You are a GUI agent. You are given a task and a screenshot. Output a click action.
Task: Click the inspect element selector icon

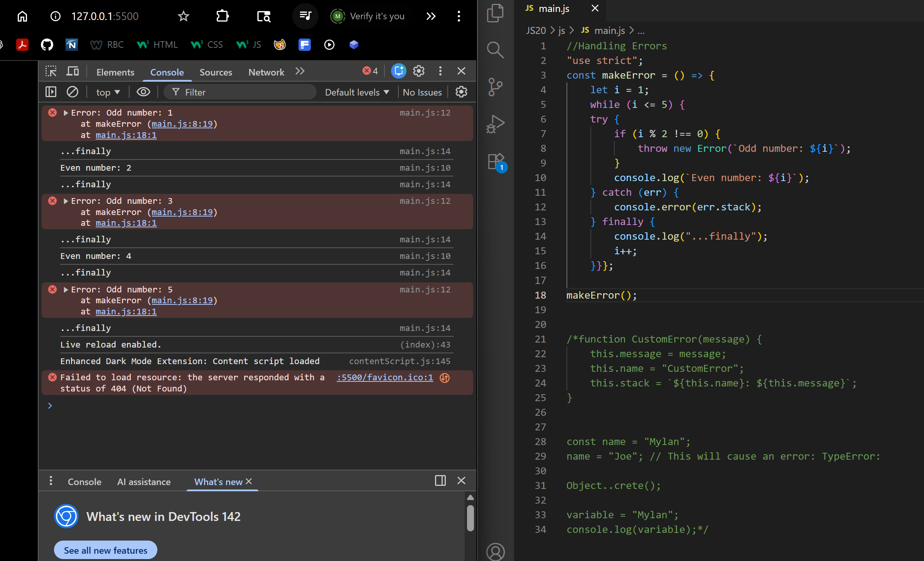coord(51,71)
